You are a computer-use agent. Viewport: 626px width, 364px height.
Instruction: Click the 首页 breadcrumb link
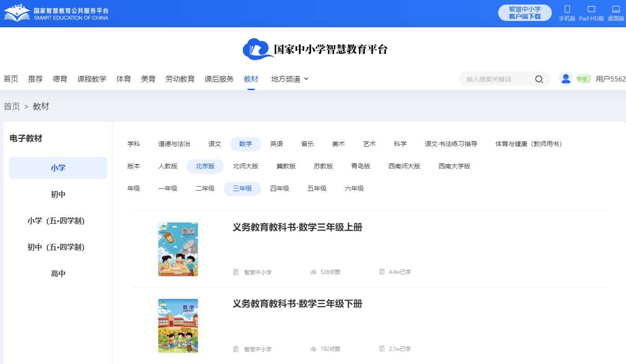tap(12, 106)
